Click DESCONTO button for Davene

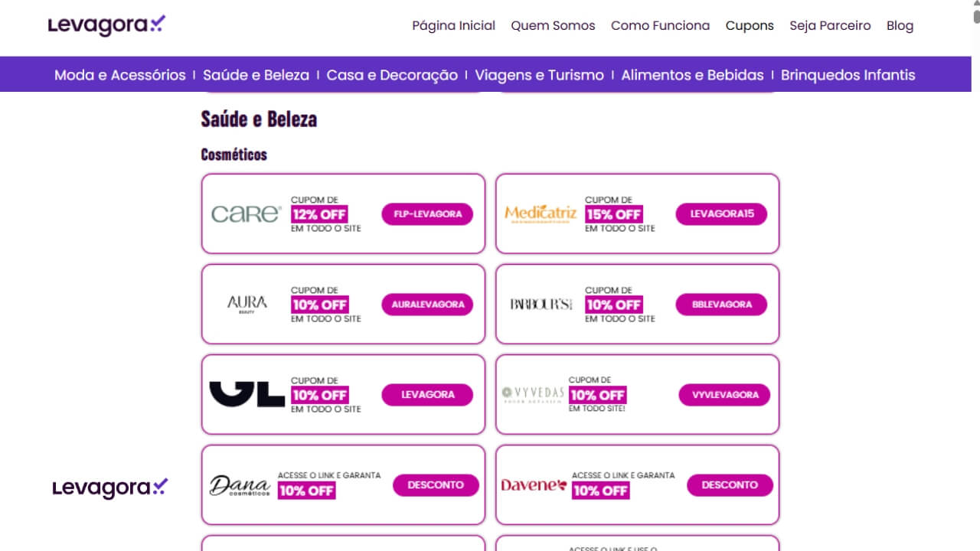730,485
